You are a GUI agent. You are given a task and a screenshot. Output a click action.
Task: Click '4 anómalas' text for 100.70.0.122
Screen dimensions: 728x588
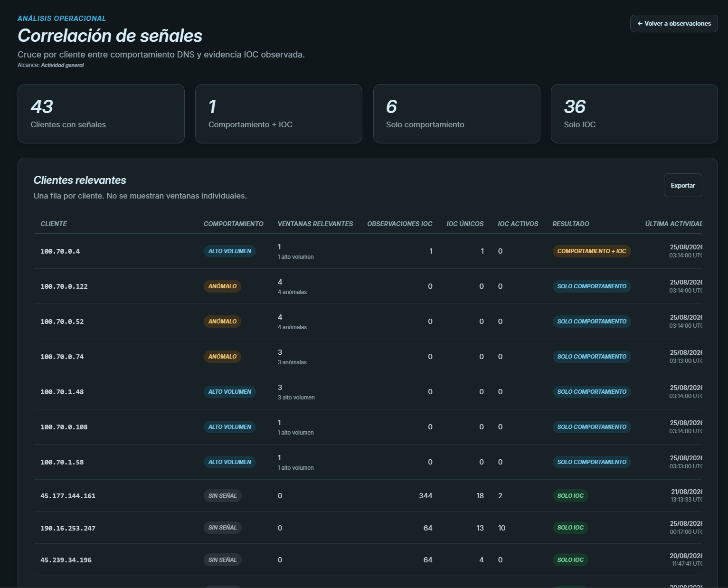pos(292,292)
